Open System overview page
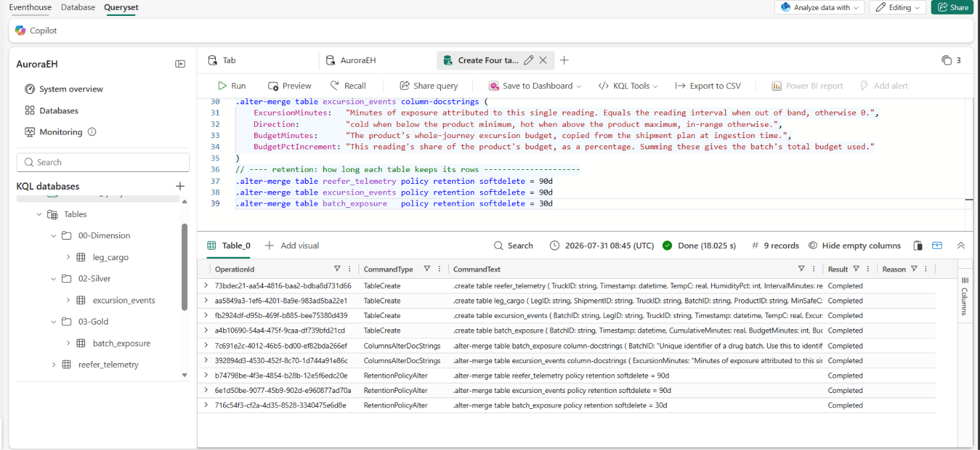 tap(64, 89)
